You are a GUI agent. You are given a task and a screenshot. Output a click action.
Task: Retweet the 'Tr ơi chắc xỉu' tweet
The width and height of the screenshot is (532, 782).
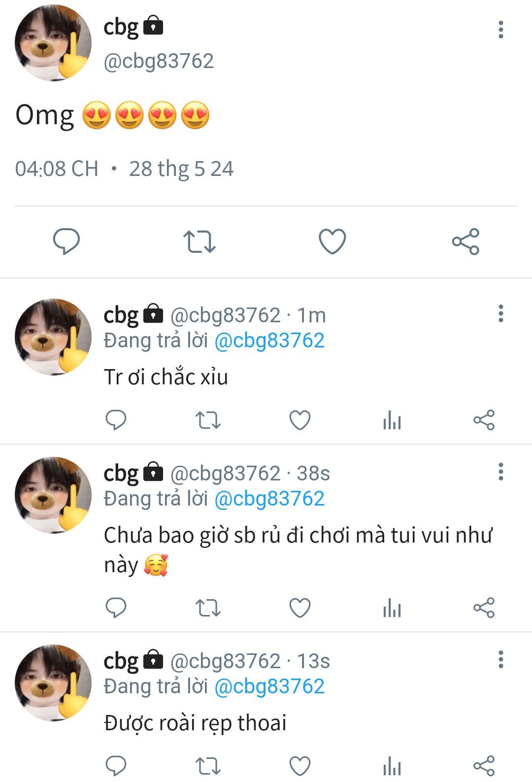coord(208,420)
